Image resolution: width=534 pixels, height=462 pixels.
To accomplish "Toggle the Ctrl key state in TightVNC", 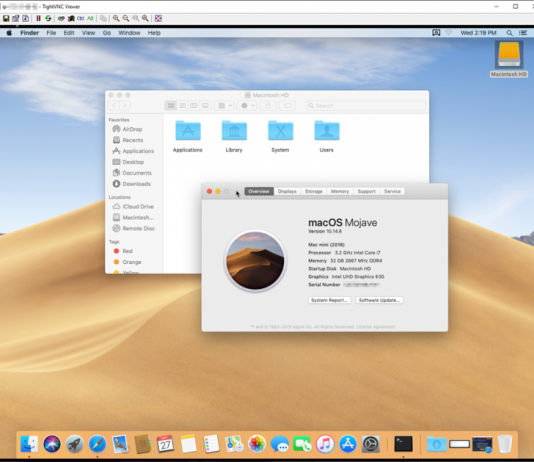I will 80,18.
